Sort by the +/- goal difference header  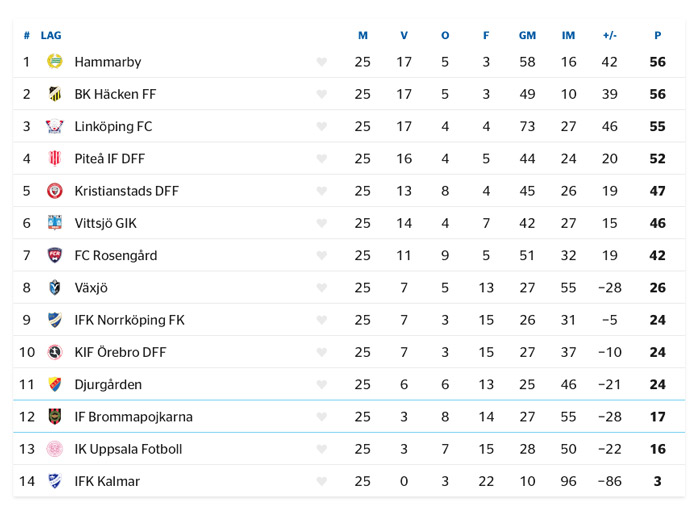[x=609, y=35]
